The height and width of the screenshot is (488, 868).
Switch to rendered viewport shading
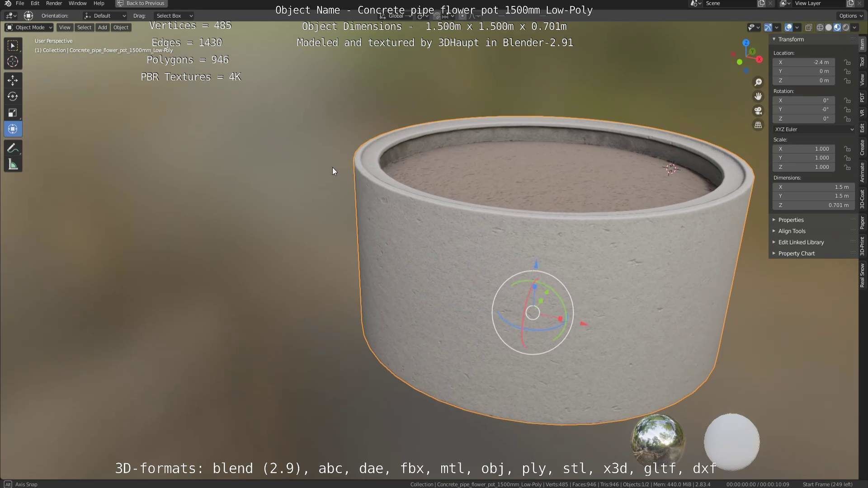[846, 28]
